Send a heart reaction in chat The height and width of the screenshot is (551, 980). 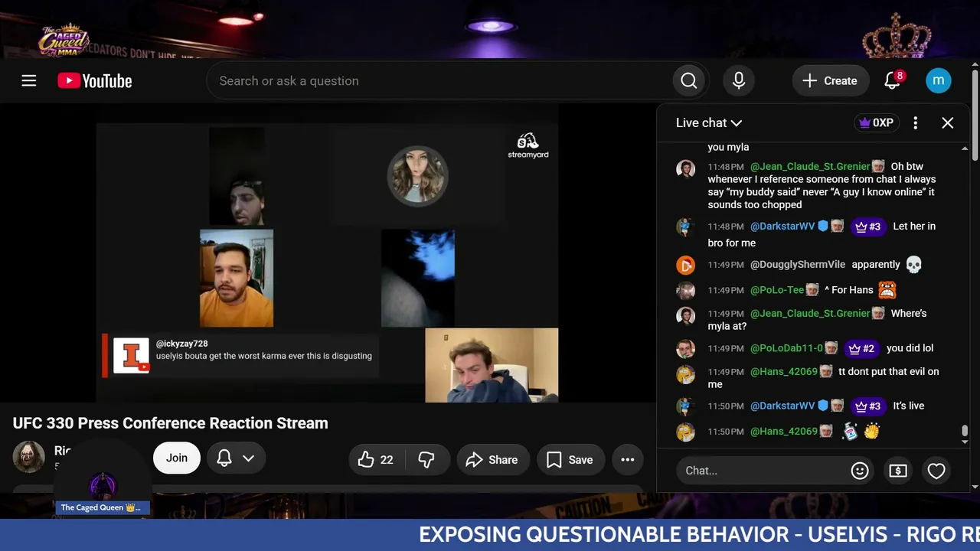point(936,471)
